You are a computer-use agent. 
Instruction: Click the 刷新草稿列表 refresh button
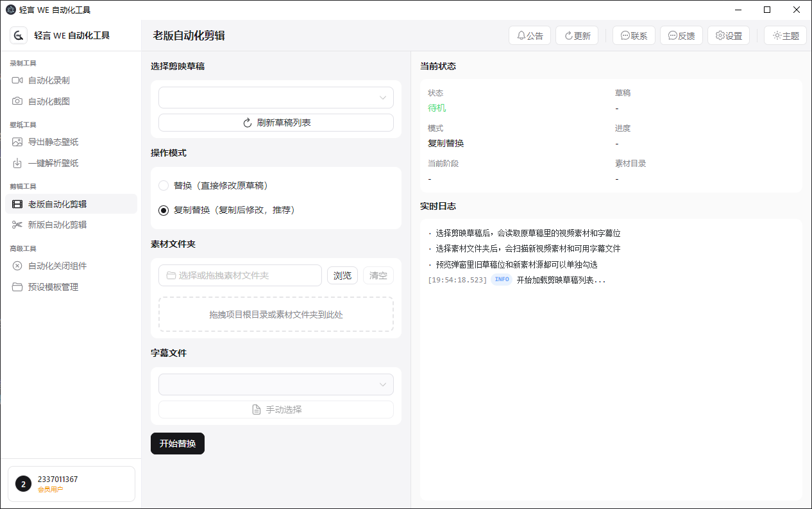[x=276, y=122]
